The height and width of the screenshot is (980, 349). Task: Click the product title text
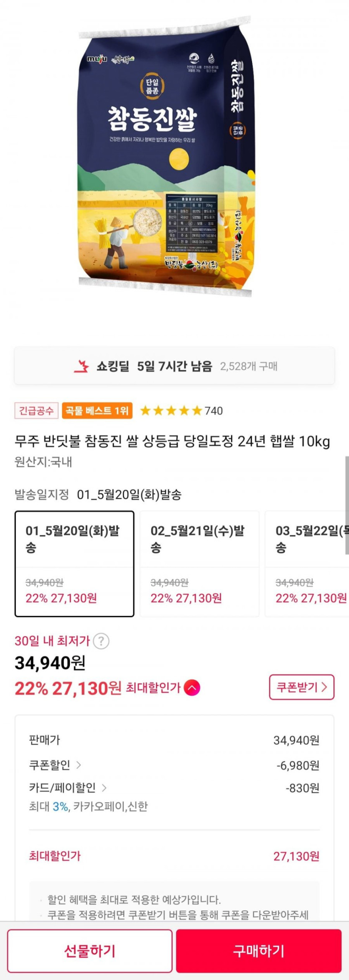[x=172, y=441]
